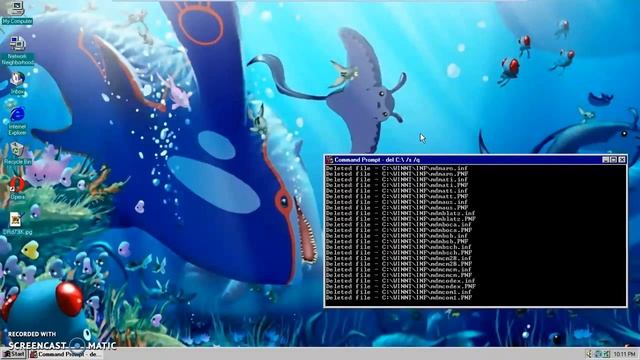Image resolution: width=640 pixels, height=360 pixels.
Task: Select the jpg image file on the desktop
Action: (17, 223)
